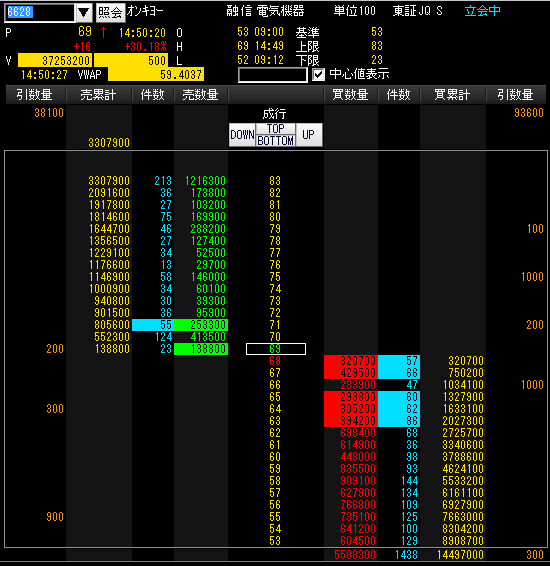Select price level 75 in price column
The image size is (550, 566).
click(x=275, y=277)
